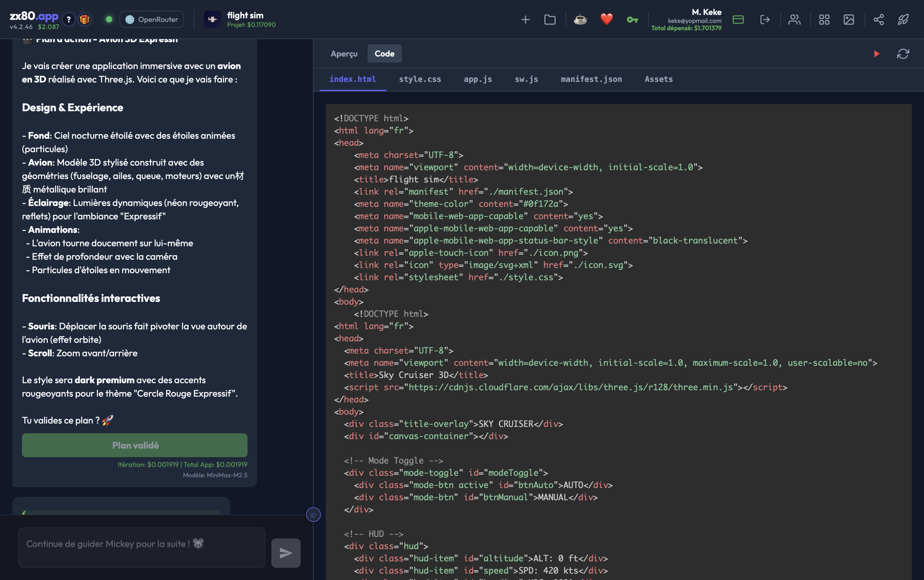Click the zx80.app logo
The width and height of the screenshot is (924, 580).
34,16
